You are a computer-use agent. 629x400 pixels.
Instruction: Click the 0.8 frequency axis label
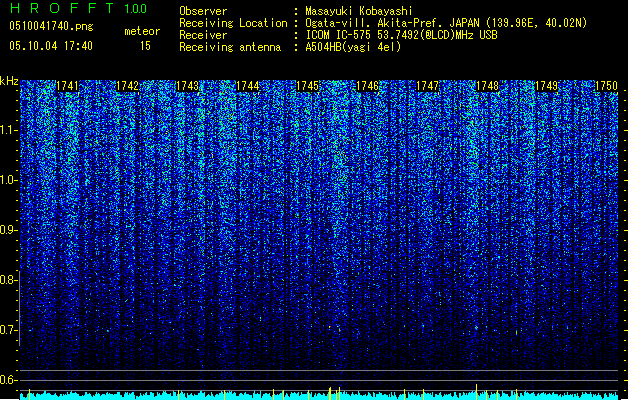[7, 280]
